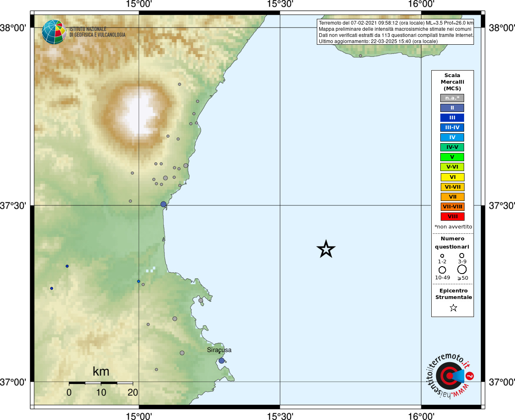The height and width of the screenshot is (420, 515).
Task: Select the IV-V intensity legend swatch
Action: click(x=452, y=147)
